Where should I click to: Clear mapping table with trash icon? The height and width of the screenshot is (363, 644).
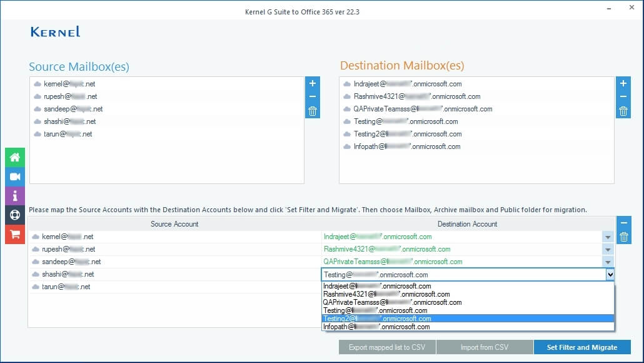pos(624,237)
